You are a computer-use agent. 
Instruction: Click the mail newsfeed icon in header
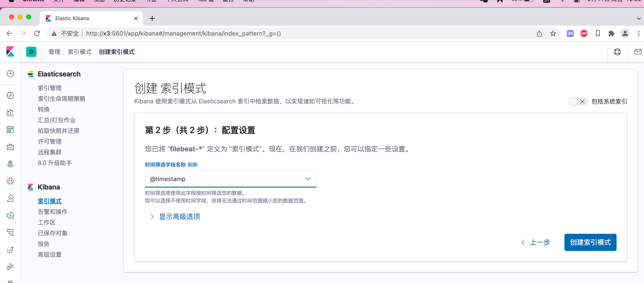[x=638, y=52]
